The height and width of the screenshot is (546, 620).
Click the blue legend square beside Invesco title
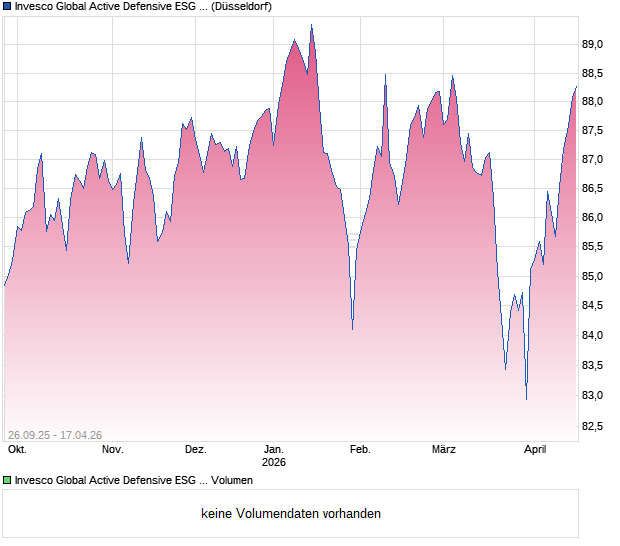(x=7, y=6)
